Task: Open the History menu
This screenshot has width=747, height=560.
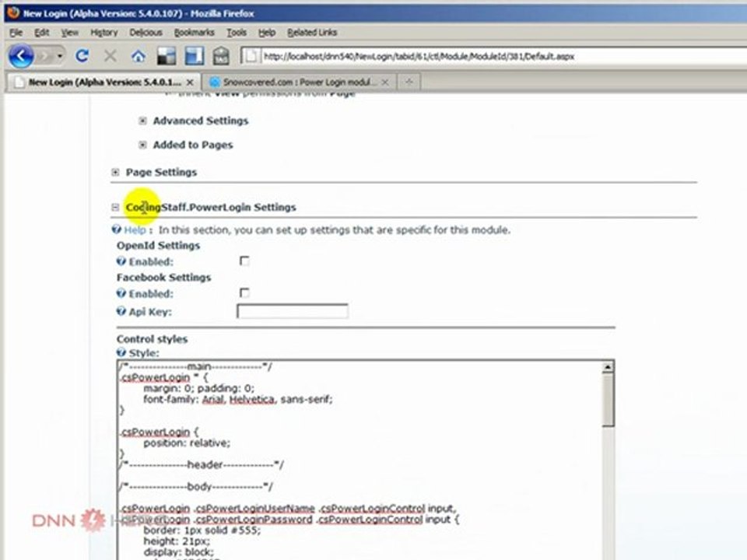Action: tap(103, 33)
